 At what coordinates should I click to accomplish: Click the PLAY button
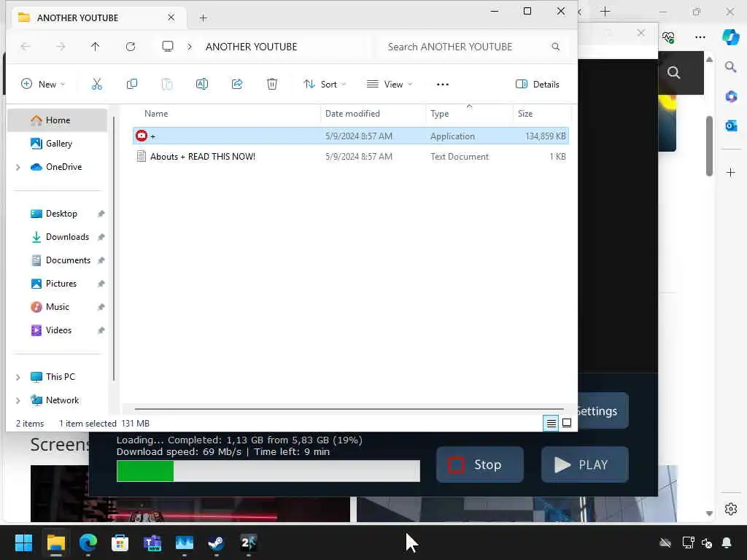pos(584,464)
